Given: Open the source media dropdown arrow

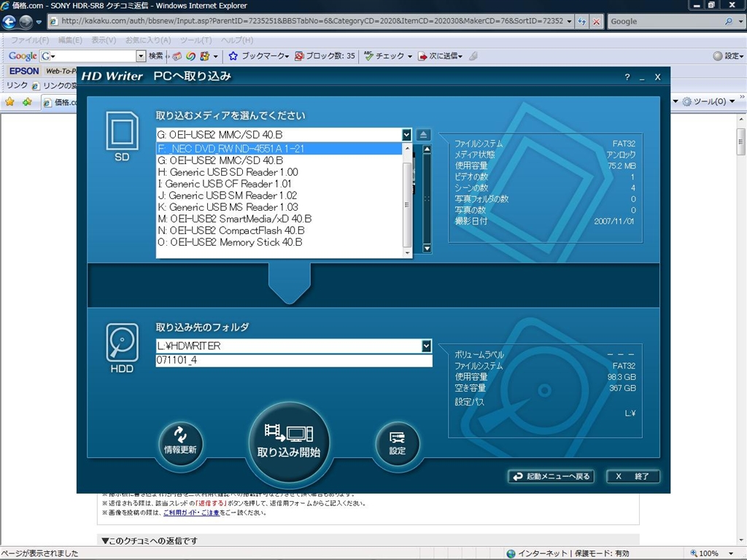Looking at the screenshot, I should [x=406, y=135].
